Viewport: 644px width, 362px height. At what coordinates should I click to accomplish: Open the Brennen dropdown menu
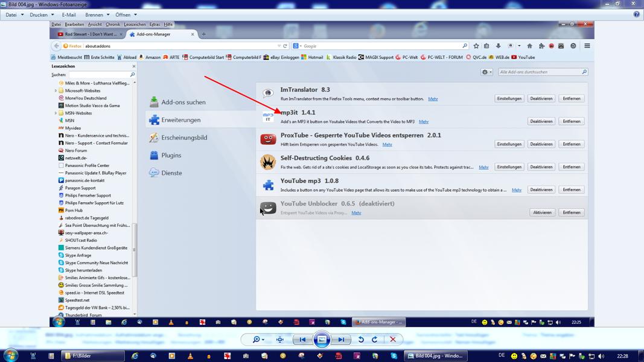pos(97,14)
